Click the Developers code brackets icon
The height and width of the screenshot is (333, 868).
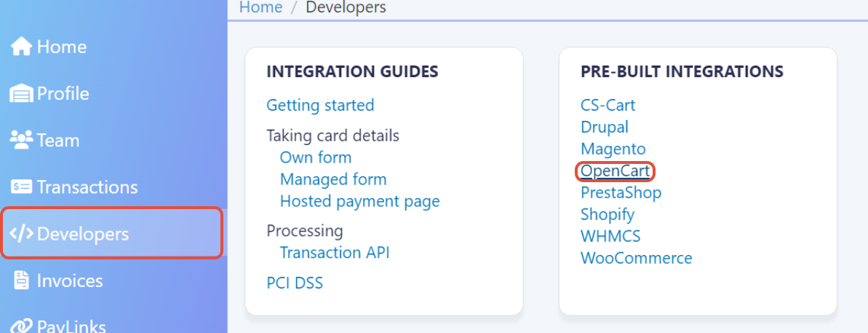point(22,234)
